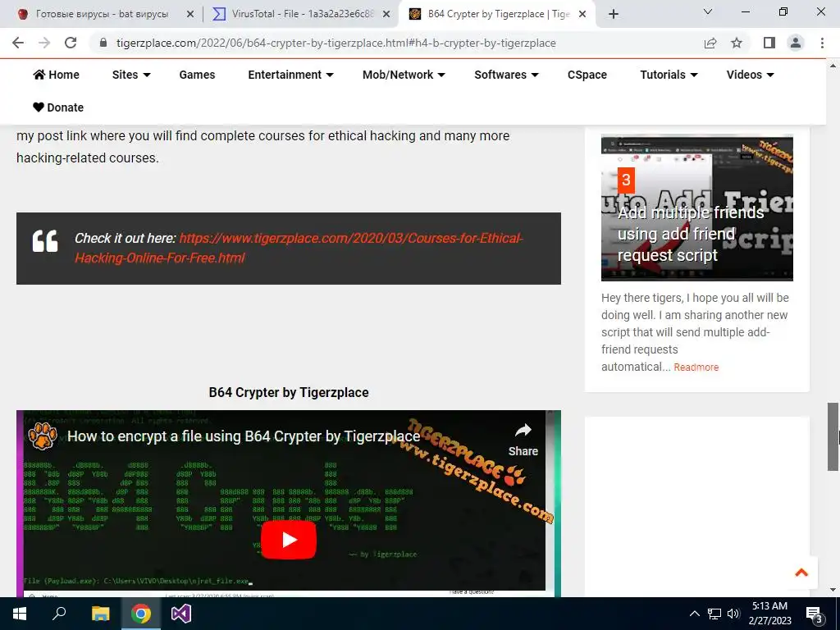Open the CSpace menu item
The image size is (840, 630).
(x=587, y=75)
